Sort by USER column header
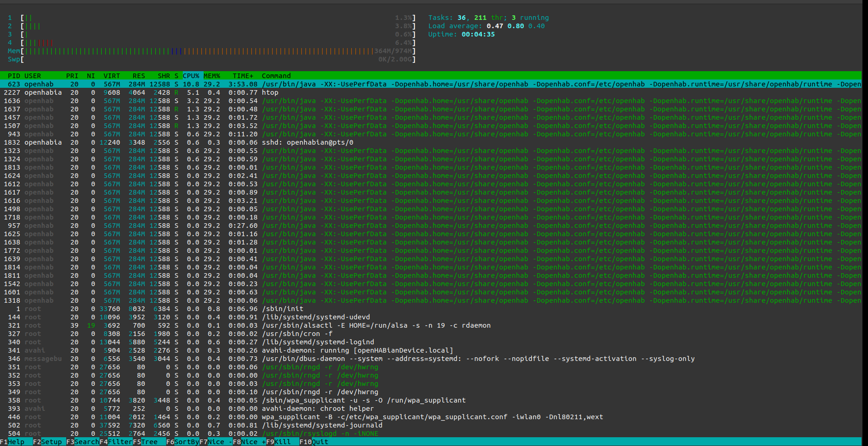Image resolution: width=868 pixels, height=446 pixels. [x=33, y=76]
